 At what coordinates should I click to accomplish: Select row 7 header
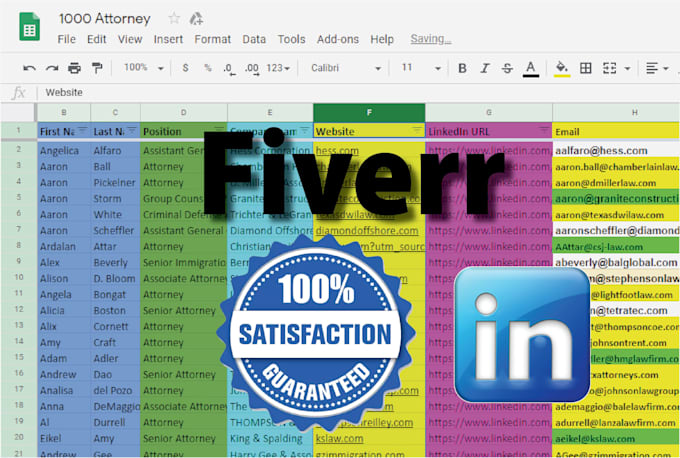point(19,230)
